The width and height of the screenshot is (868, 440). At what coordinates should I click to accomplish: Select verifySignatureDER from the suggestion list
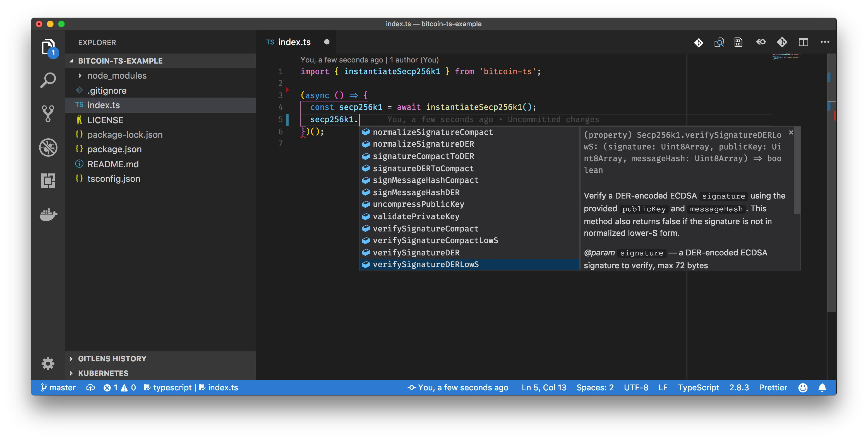click(x=416, y=253)
